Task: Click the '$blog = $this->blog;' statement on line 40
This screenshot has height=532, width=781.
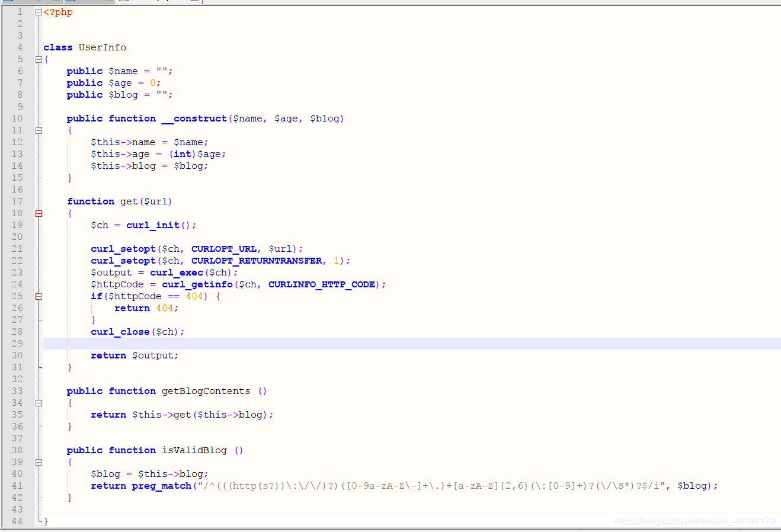Action: 149,474
